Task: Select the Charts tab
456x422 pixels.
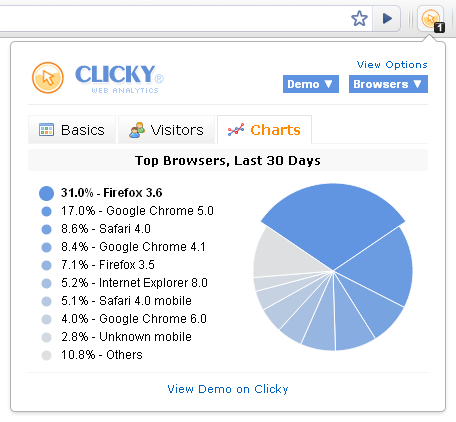Action: coord(264,130)
